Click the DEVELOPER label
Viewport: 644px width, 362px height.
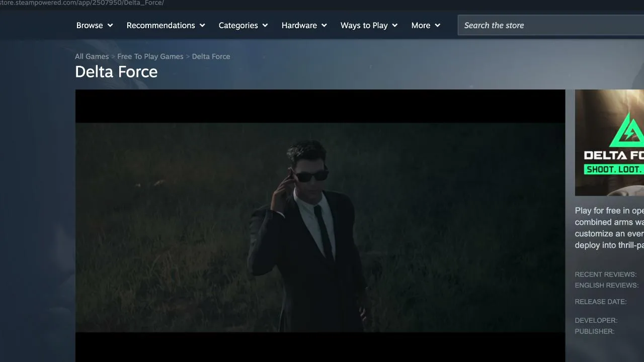point(596,320)
